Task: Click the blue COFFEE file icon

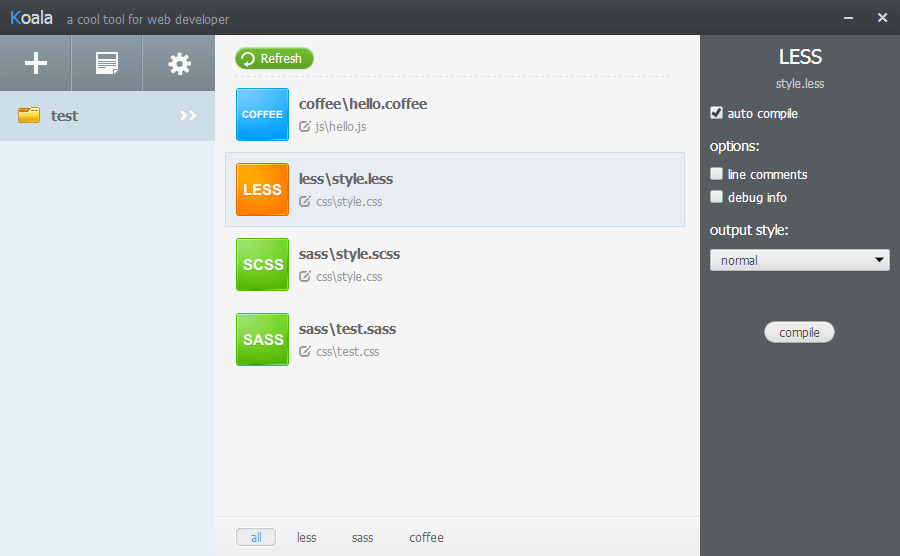Action: click(262, 114)
